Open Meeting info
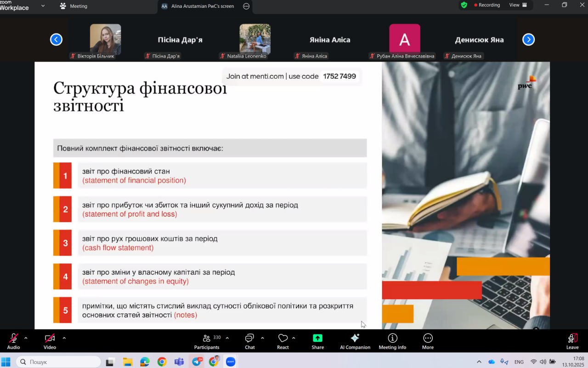Image resolution: width=588 pixels, height=368 pixels. [392, 341]
